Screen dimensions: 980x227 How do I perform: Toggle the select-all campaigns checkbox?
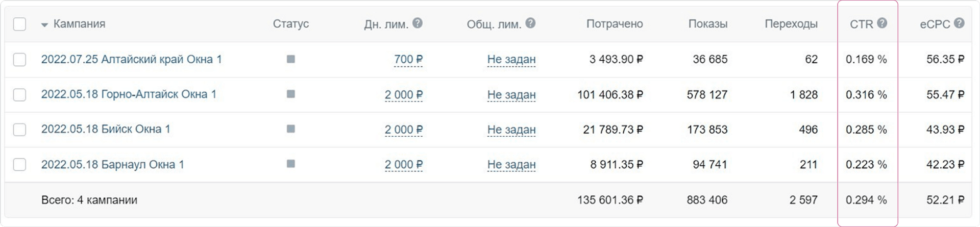[19, 24]
